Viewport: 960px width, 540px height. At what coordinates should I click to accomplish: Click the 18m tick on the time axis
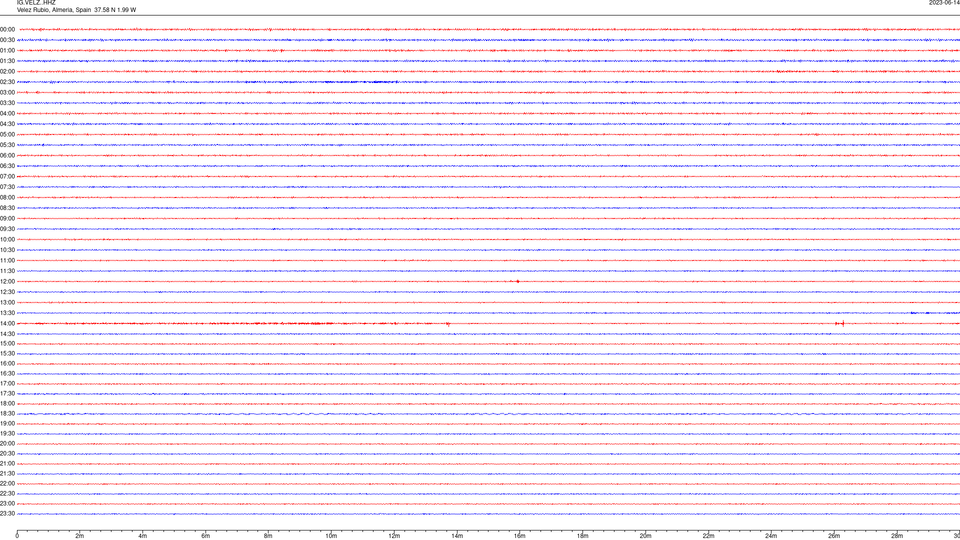[583, 536]
